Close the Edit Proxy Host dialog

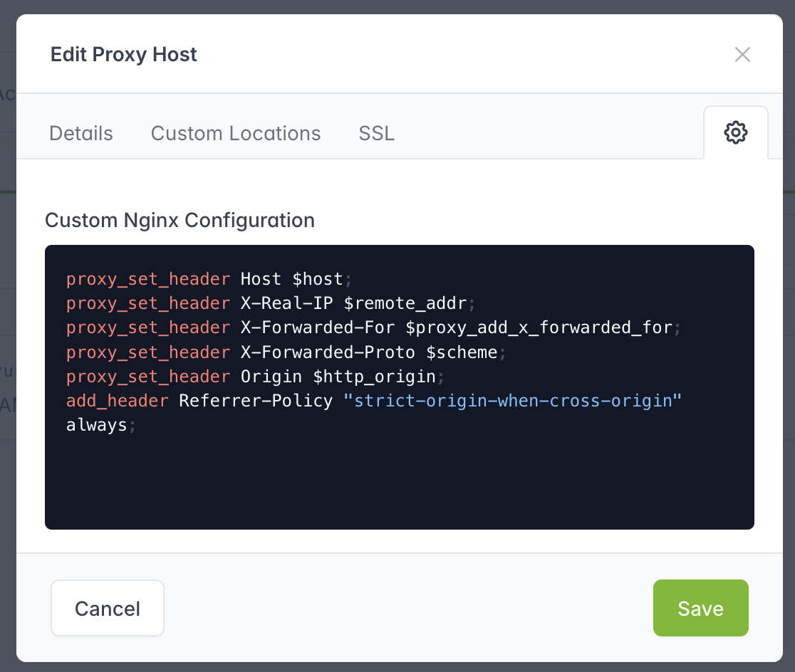pyautogui.click(x=742, y=54)
